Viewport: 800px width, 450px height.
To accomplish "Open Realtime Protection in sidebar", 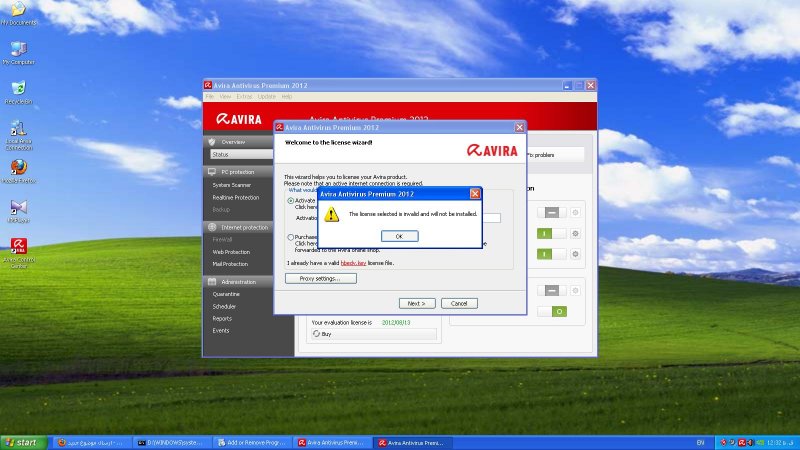I will (x=236, y=197).
